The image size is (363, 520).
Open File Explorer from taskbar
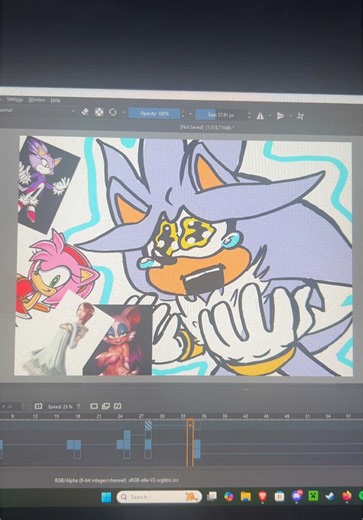tap(246, 497)
